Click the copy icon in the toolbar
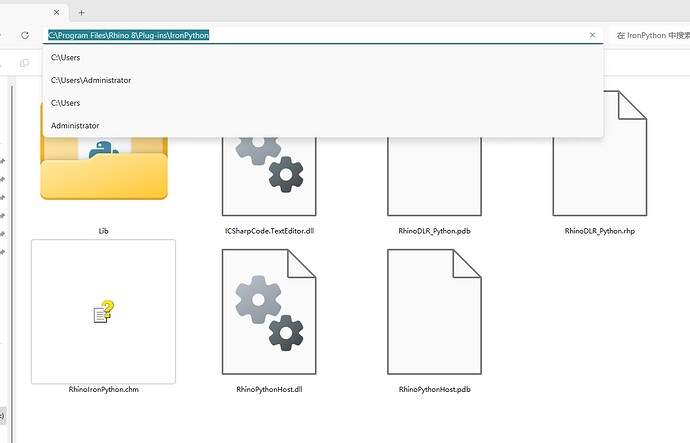 point(25,63)
